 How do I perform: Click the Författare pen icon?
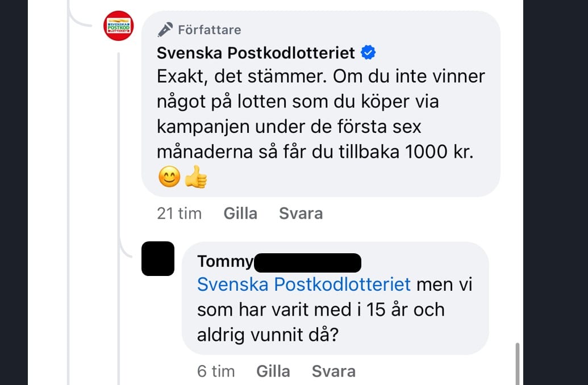[165, 30]
